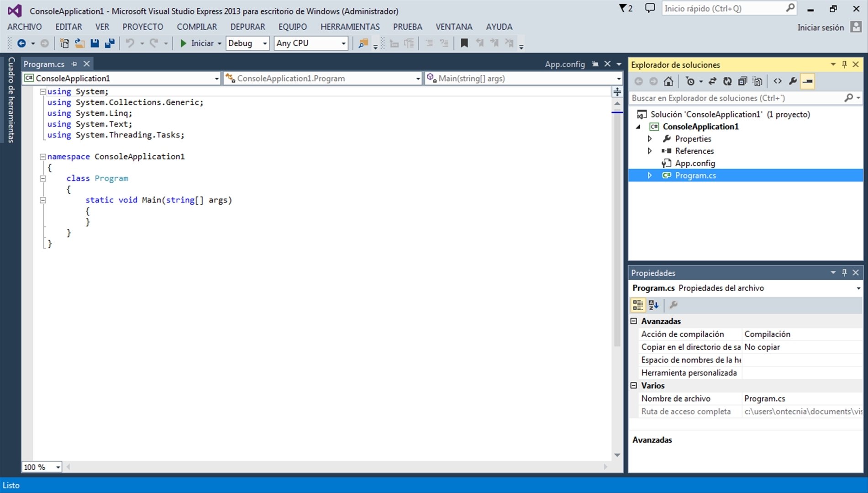The image size is (868, 493).
Task: Expand the Properties node in the solution tree
Action: coord(650,138)
